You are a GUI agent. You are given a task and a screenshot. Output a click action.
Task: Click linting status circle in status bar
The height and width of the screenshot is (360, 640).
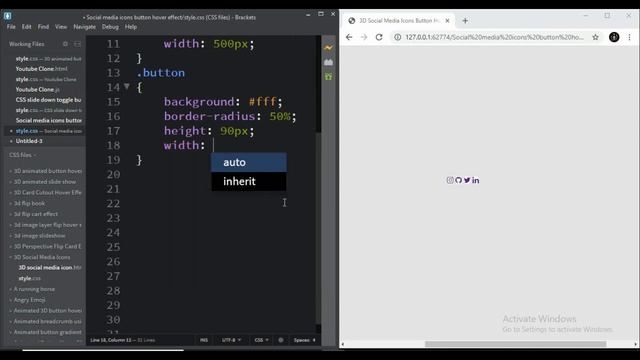coord(281,340)
